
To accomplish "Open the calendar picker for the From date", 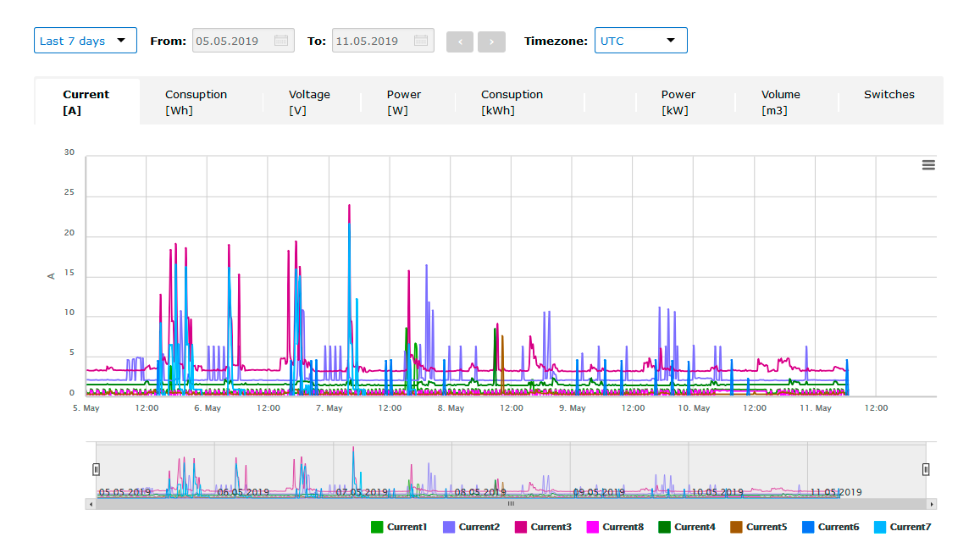I will click(281, 41).
